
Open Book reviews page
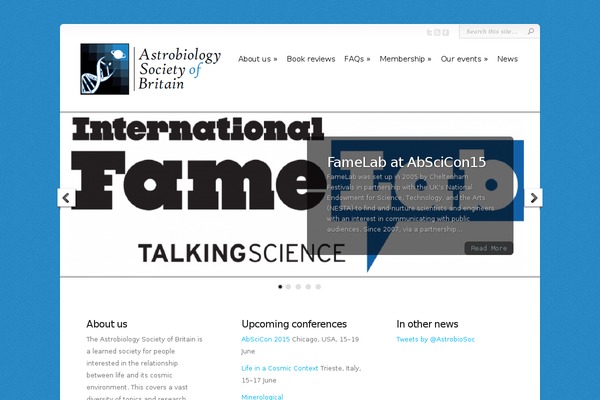pyautogui.click(x=311, y=59)
